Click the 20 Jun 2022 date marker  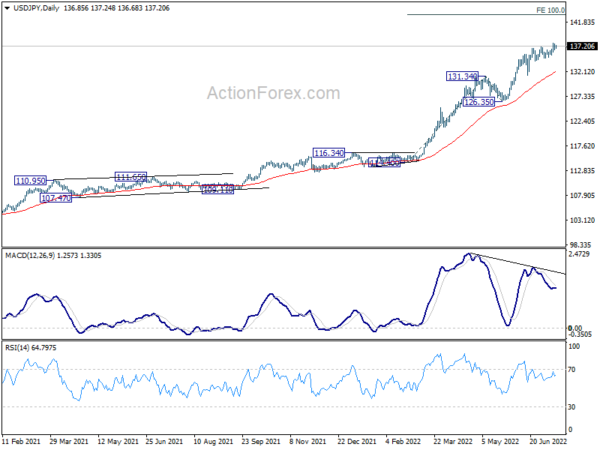pyautogui.click(x=548, y=441)
